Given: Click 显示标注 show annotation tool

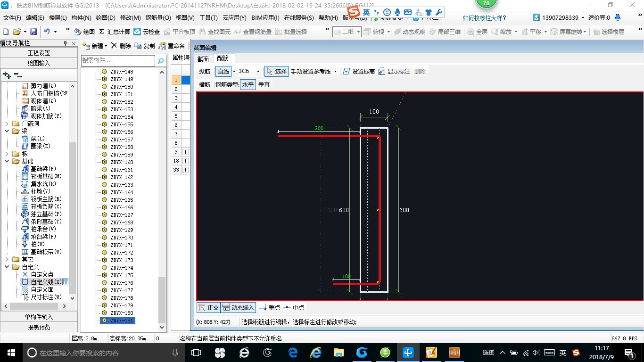Looking at the screenshot, I should pyautogui.click(x=394, y=71).
